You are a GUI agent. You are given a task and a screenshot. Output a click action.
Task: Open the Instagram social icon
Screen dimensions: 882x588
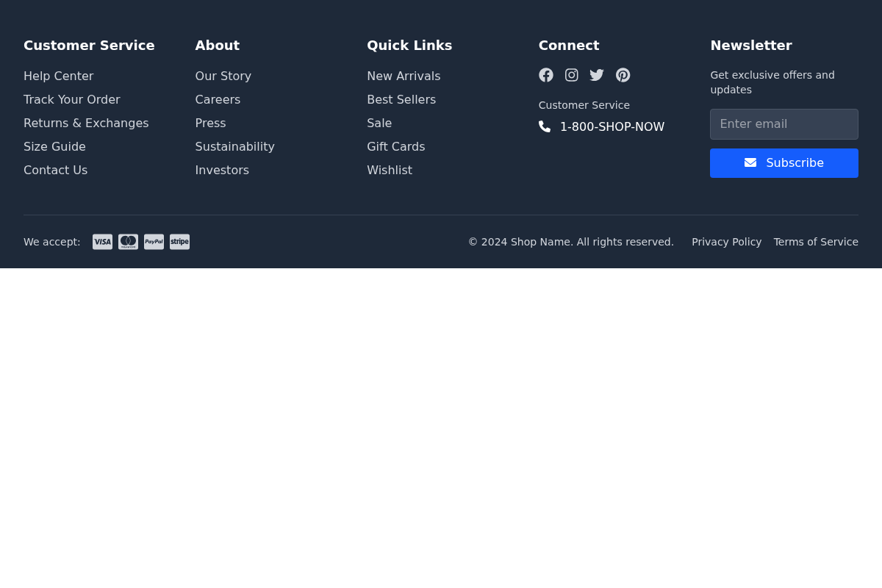[x=572, y=75]
